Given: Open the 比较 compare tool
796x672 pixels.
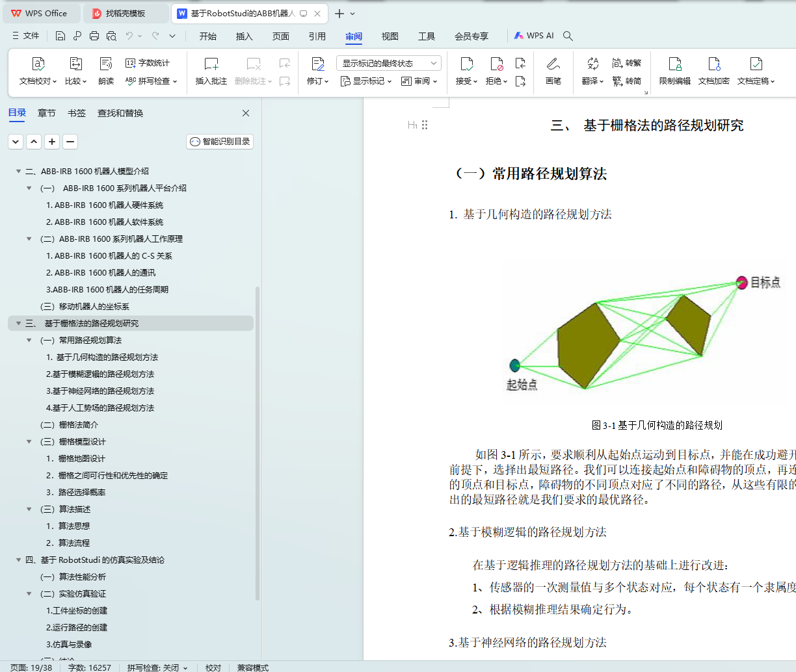Looking at the screenshot, I should (75, 71).
